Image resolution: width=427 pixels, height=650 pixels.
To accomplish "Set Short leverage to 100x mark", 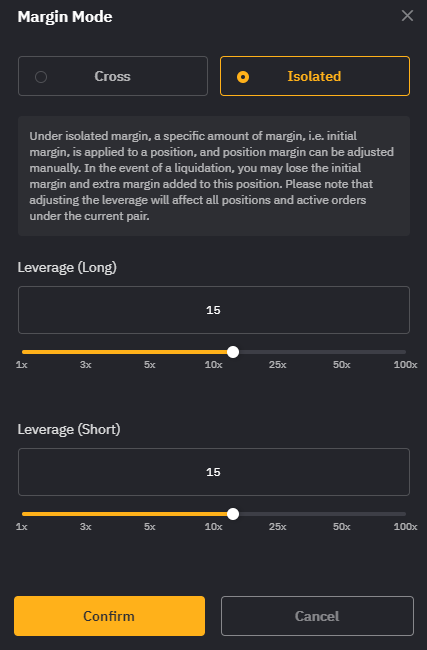I will (x=405, y=526).
